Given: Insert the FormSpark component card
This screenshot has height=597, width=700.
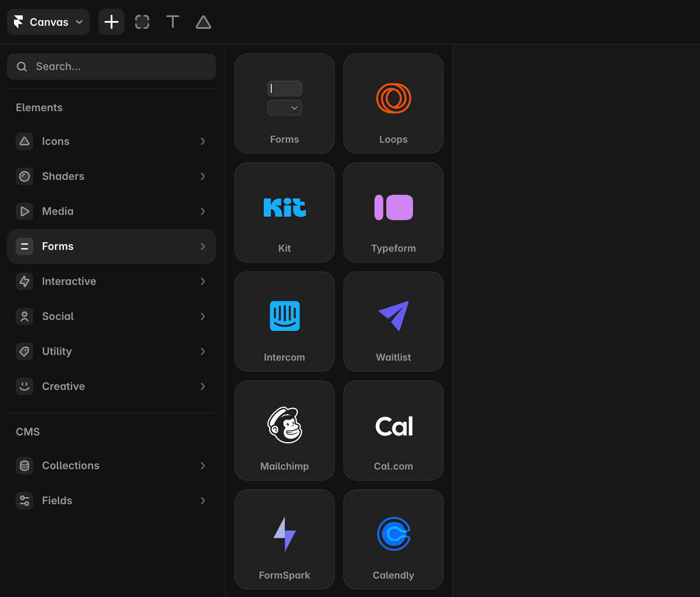Looking at the screenshot, I should tap(284, 539).
